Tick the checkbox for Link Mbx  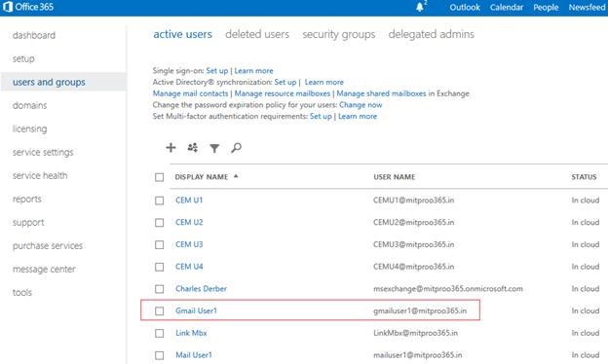click(x=160, y=333)
